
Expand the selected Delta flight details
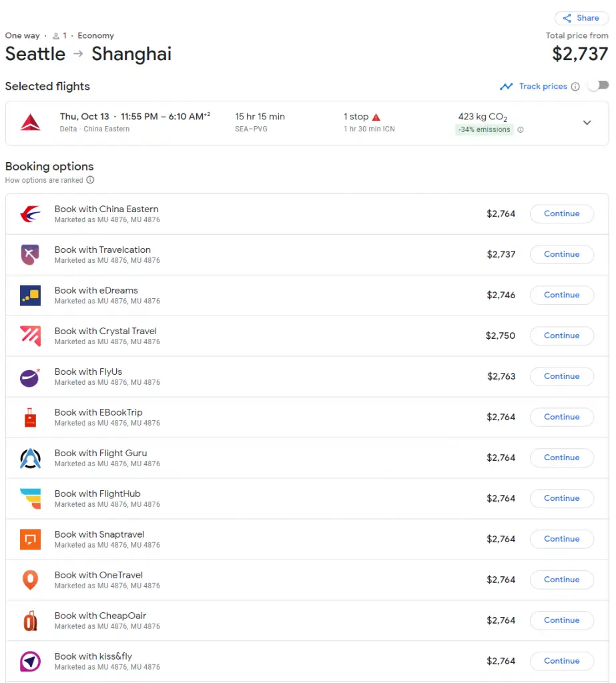pyautogui.click(x=587, y=123)
